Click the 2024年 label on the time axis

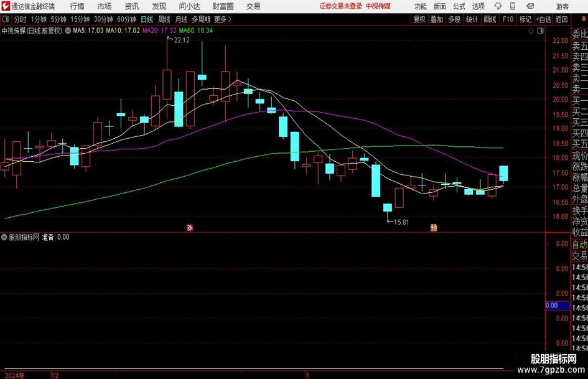pos(14,375)
